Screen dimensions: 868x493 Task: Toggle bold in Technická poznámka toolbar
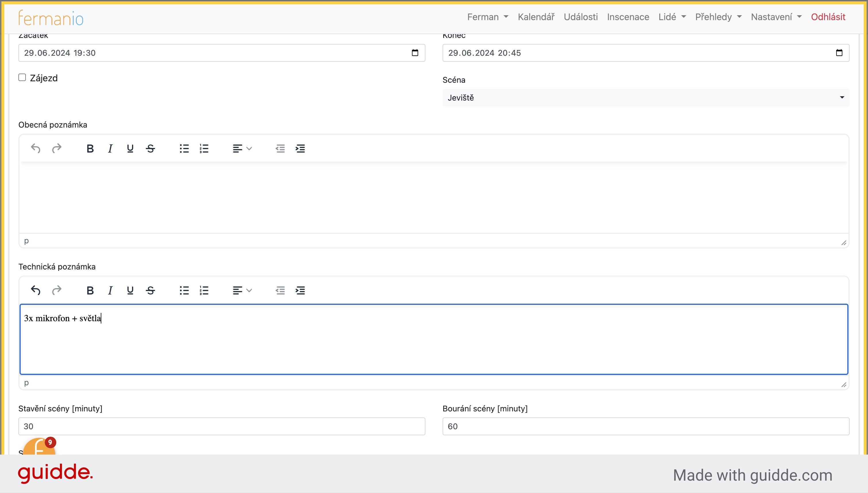[90, 290]
